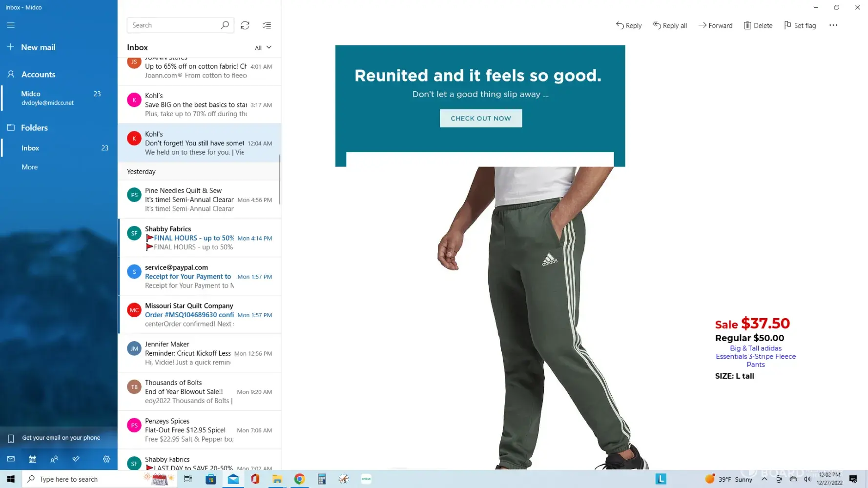Image resolution: width=868 pixels, height=488 pixels.
Task: Click the sync mailbox refresh icon
Action: pyautogui.click(x=245, y=25)
